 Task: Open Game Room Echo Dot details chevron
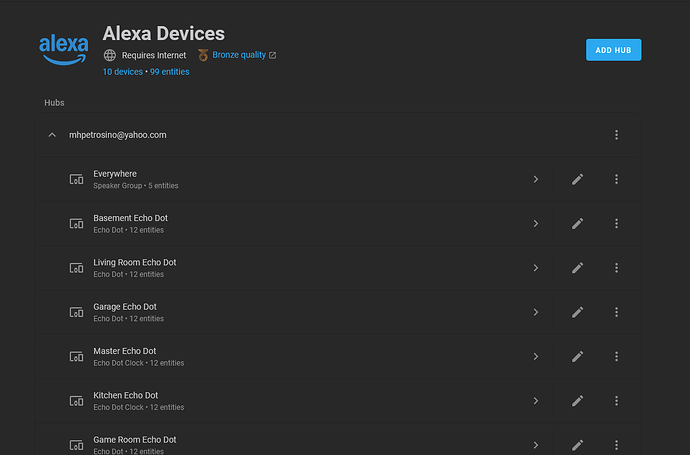tap(536, 445)
